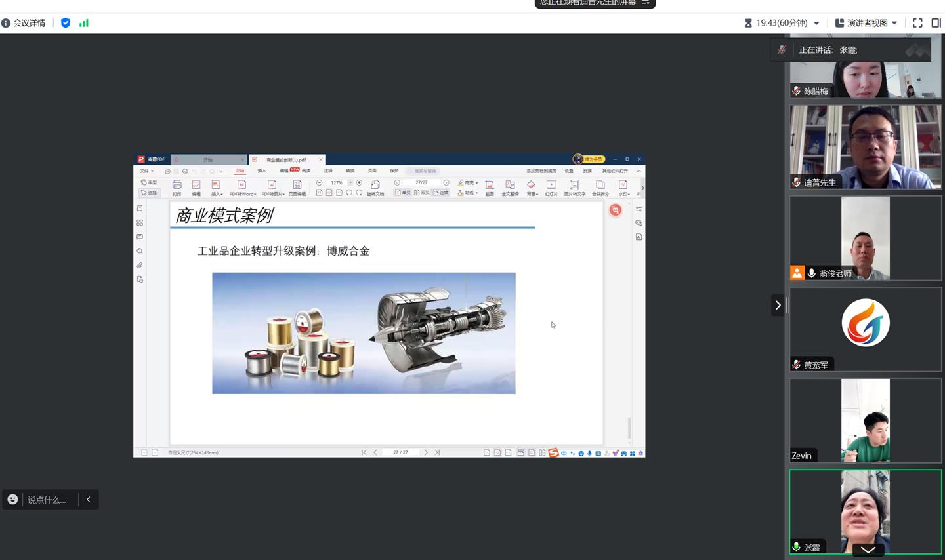Image resolution: width=945 pixels, height=560 pixels.
Task: Click 添加图标到桌面 link
Action: 541,171
